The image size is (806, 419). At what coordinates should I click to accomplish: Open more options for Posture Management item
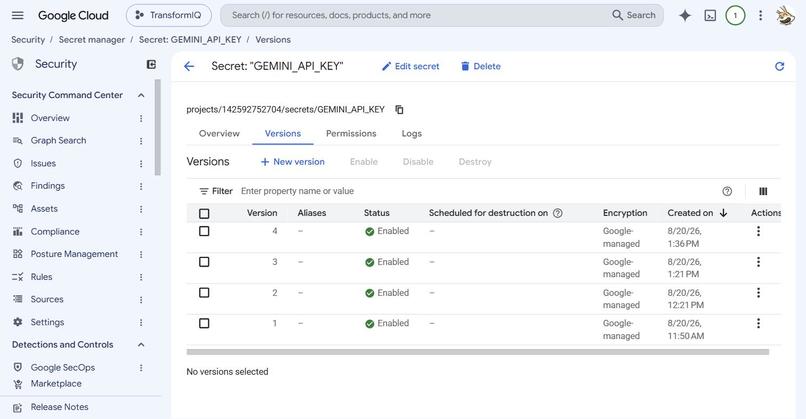[141, 254]
